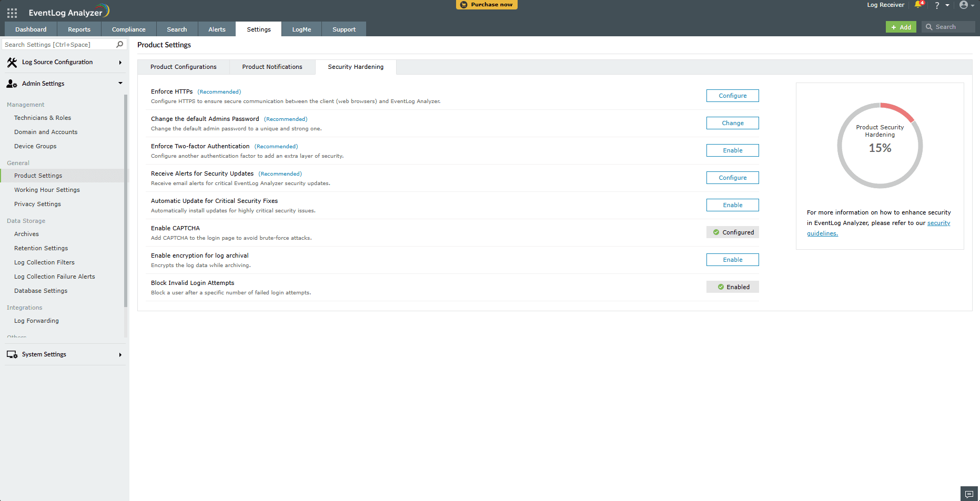The height and width of the screenshot is (501, 980).
Task: Click the Search Settings magnifier icon
Action: click(x=120, y=45)
